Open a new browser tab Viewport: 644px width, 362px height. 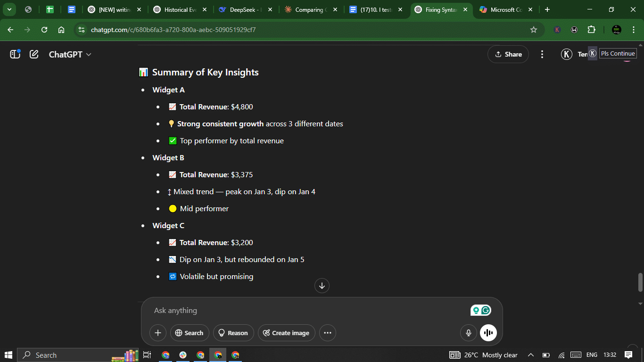pos(547,9)
